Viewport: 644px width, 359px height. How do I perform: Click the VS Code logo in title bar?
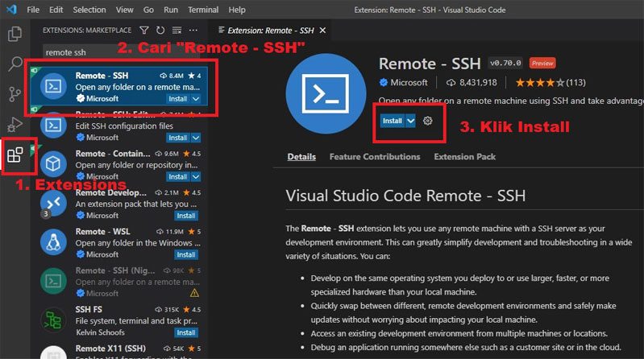pos(12,10)
